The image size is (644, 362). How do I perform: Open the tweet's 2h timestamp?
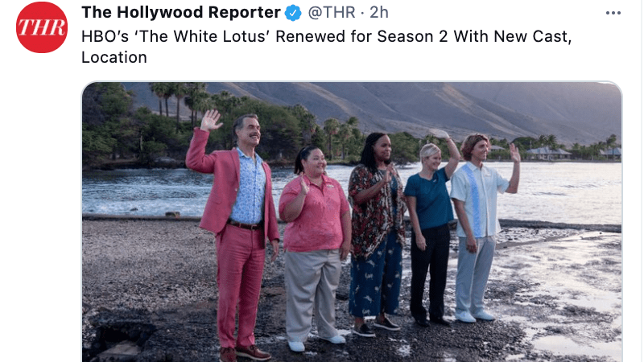point(378,12)
